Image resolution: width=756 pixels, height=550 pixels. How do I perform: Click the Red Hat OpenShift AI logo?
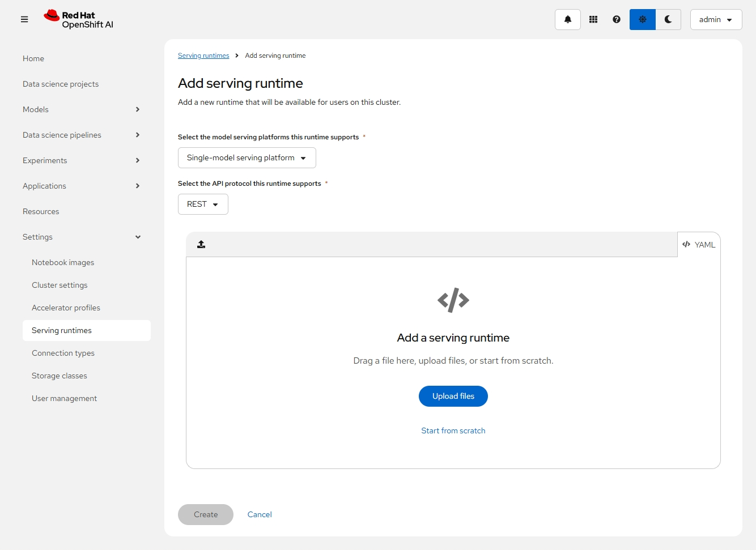(79, 19)
